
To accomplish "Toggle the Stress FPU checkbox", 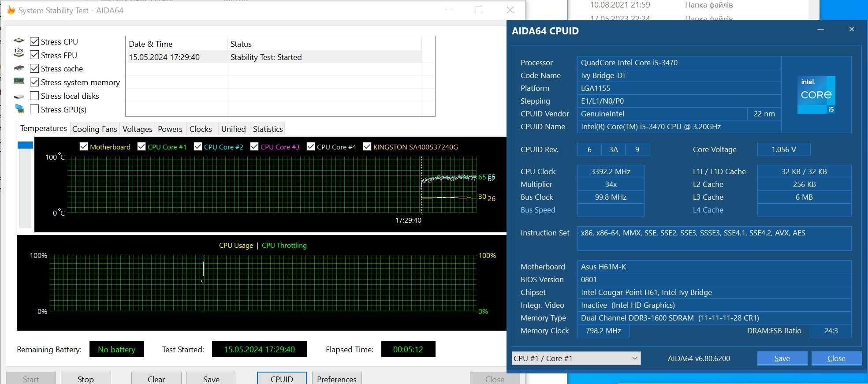I will coord(34,55).
